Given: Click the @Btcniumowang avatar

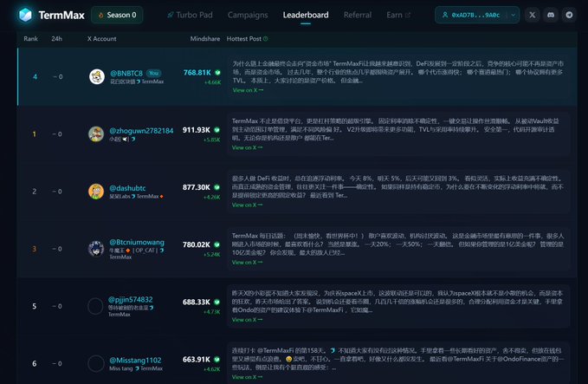Looking at the screenshot, I should (x=96, y=249).
